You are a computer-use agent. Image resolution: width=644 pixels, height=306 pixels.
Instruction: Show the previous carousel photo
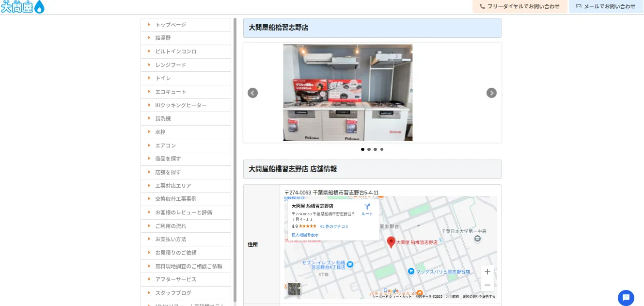click(252, 93)
